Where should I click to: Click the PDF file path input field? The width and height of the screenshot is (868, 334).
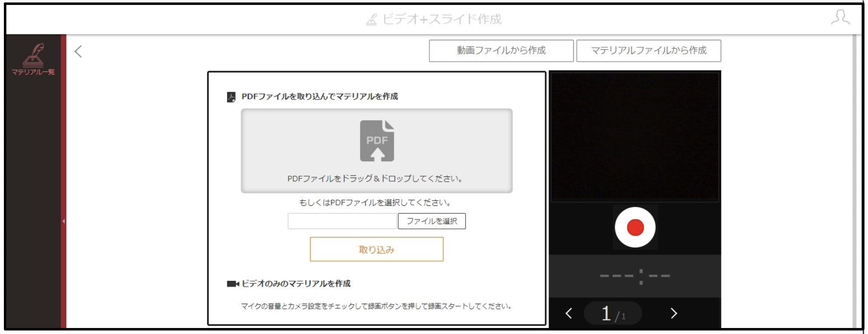(x=342, y=221)
